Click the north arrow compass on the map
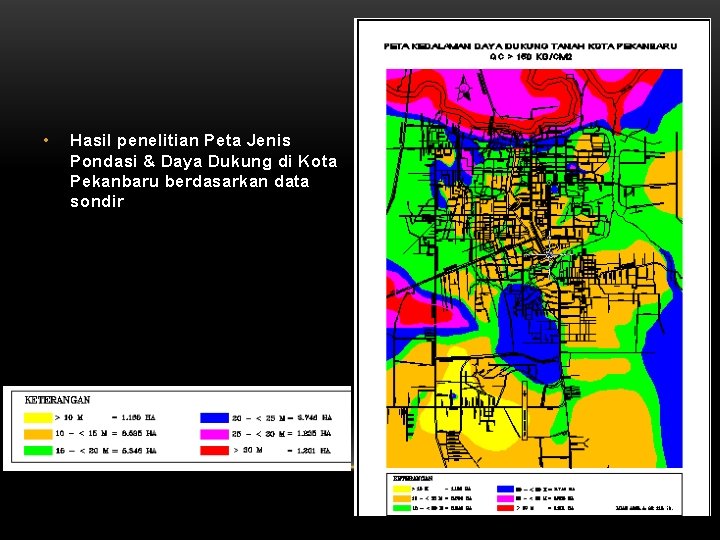 tap(464, 88)
